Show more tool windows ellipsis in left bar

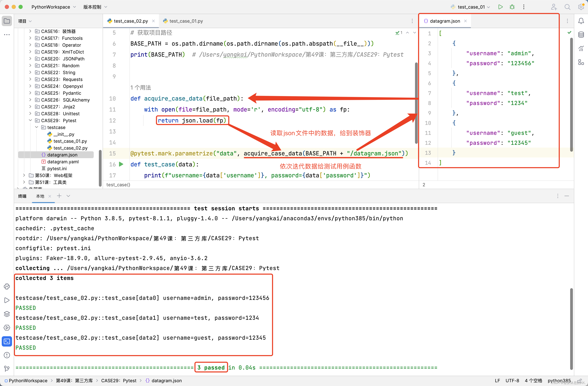pyautogui.click(x=7, y=35)
